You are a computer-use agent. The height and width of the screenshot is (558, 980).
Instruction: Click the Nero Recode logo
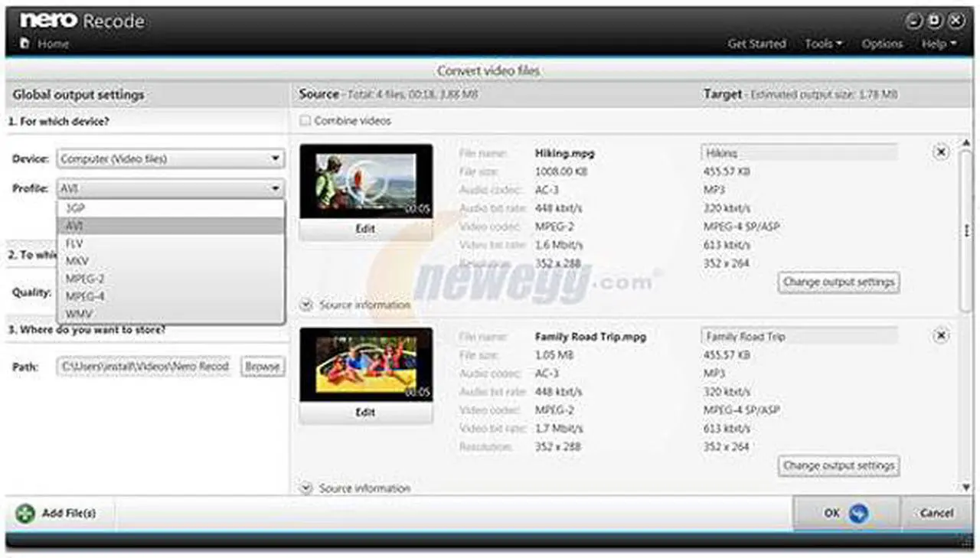[83, 20]
